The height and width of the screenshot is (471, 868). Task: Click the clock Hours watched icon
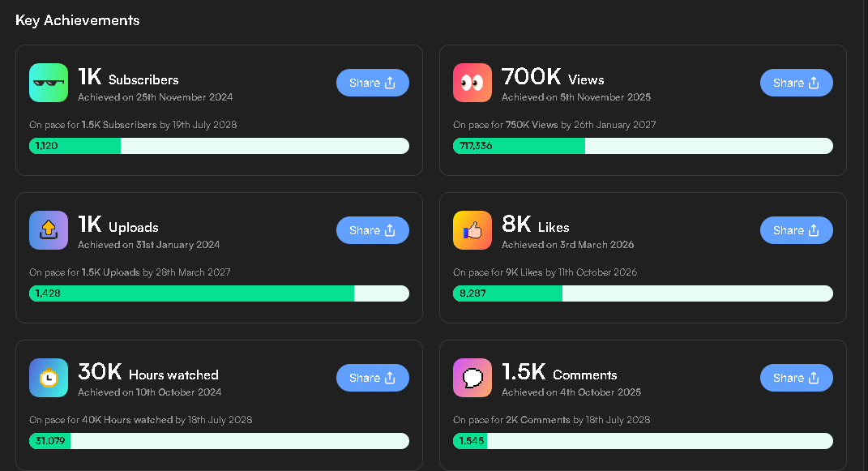pos(49,378)
